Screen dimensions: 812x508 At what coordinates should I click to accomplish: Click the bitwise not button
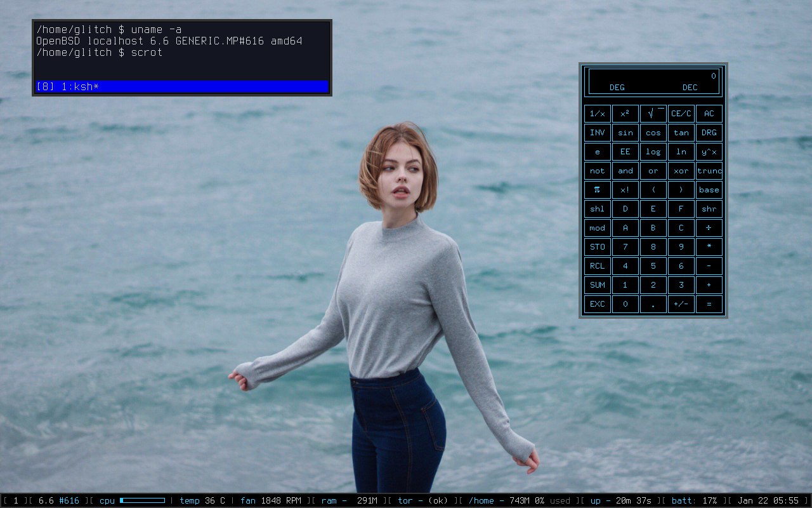(x=598, y=171)
